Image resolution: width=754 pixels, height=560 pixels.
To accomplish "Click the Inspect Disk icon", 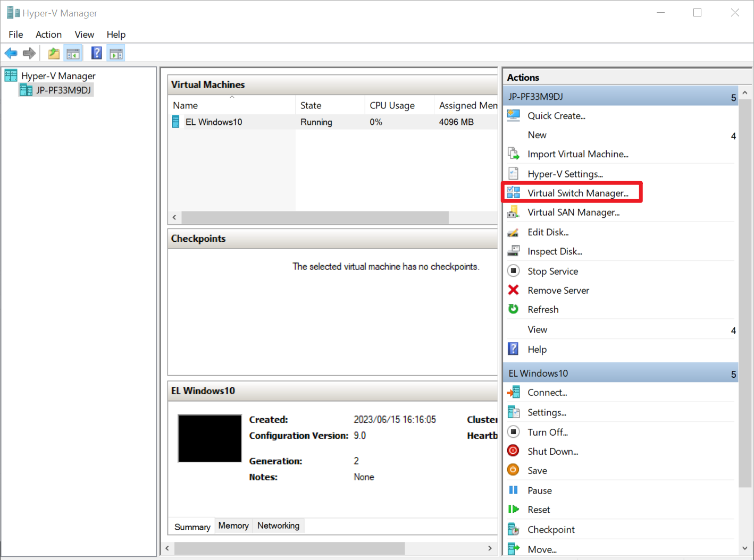I will tap(513, 251).
